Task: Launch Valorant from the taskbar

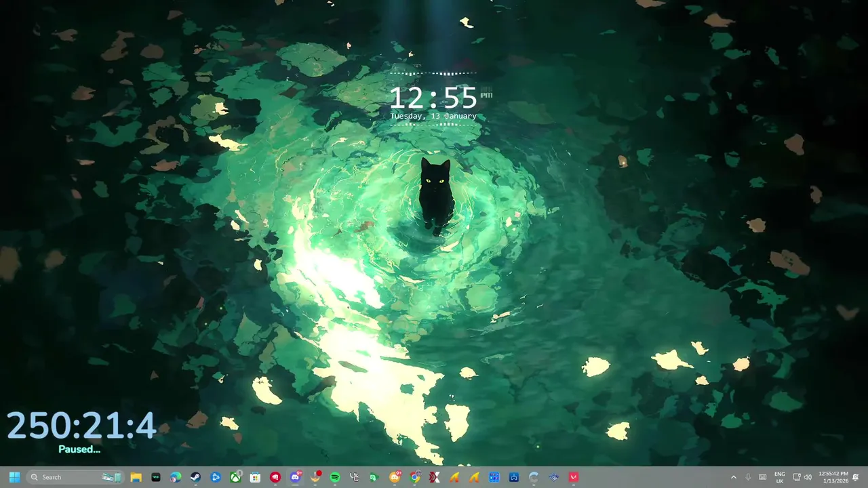Action: click(x=574, y=477)
